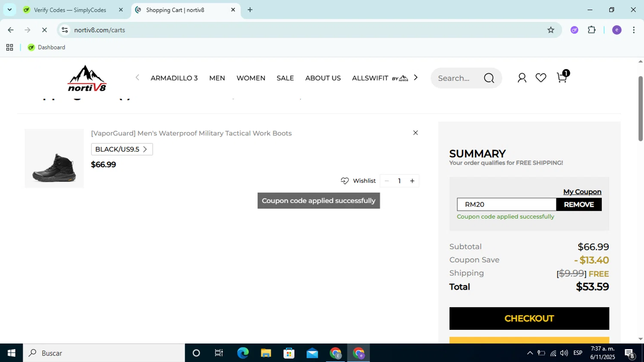This screenshot has height=362, width=644.
Task: Open ABOUT US menu
Action: [x=323, y=78]
